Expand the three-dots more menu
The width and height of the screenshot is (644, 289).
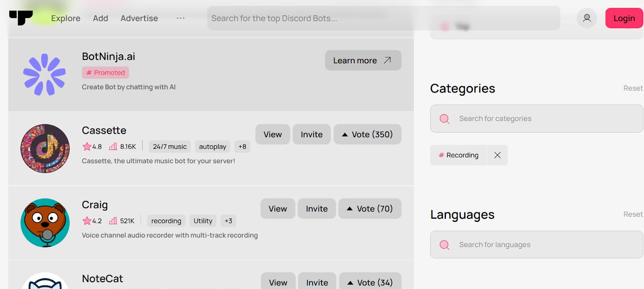[x=181, y=18]
